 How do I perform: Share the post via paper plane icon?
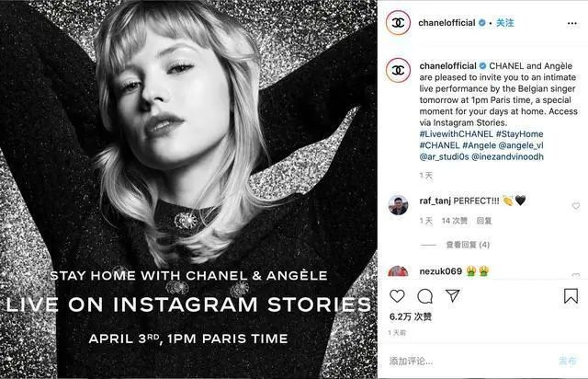point(452,296)
